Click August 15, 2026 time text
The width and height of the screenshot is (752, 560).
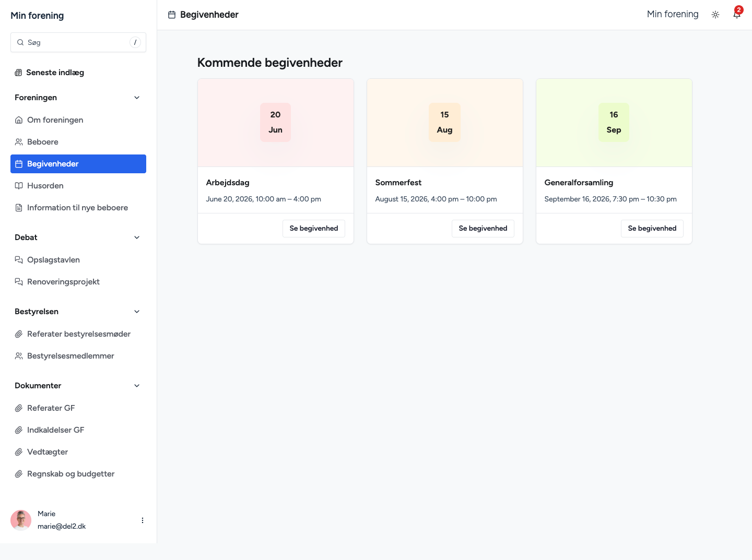(436, 199)
